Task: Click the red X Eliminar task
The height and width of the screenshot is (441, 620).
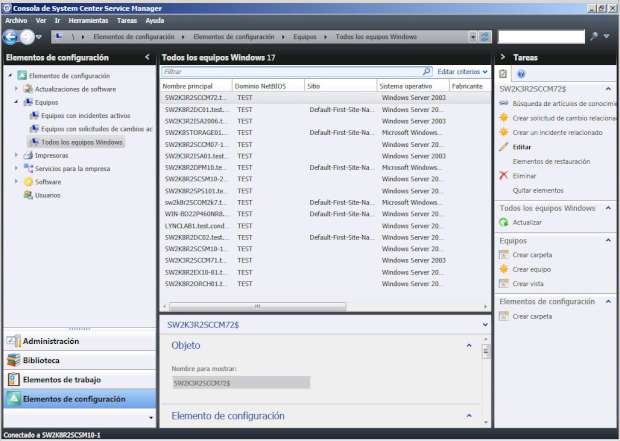Action: (x=503, y=175)
